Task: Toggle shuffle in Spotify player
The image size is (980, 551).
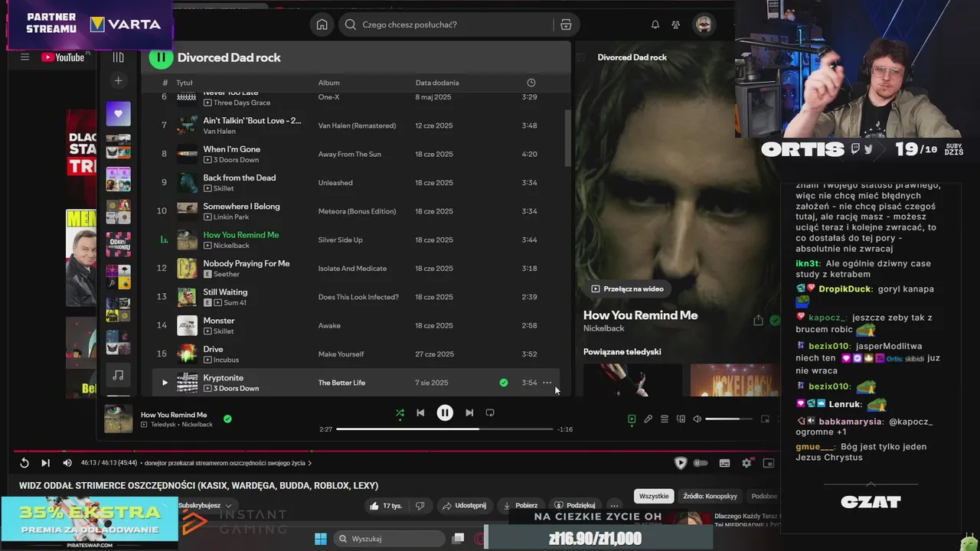Action: [x=400, y=412]
